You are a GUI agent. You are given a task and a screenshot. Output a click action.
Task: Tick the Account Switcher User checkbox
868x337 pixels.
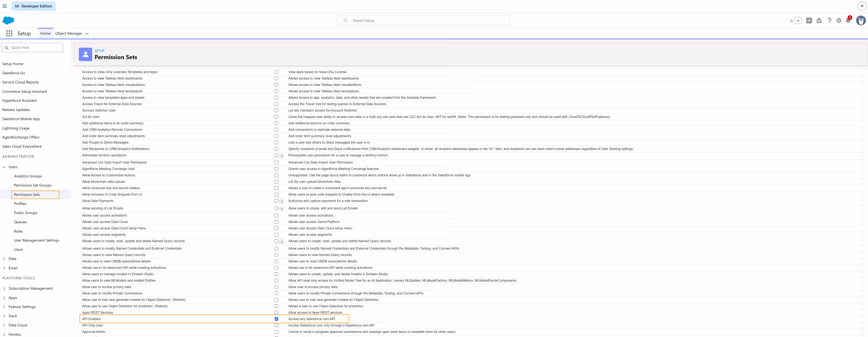click(x=276, y=110)
